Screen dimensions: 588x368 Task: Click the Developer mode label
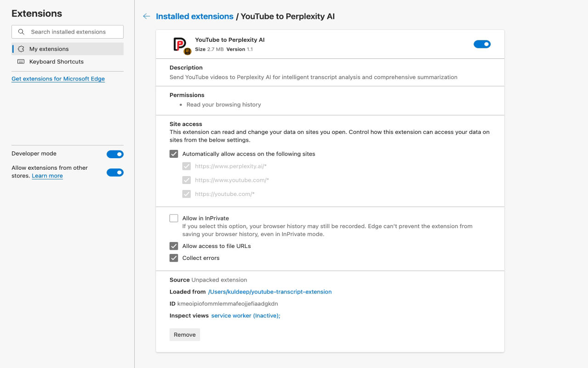(x=34, y=154)
